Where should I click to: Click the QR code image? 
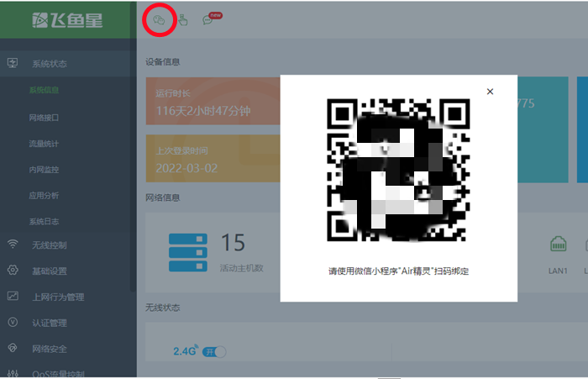pos(398,170)
